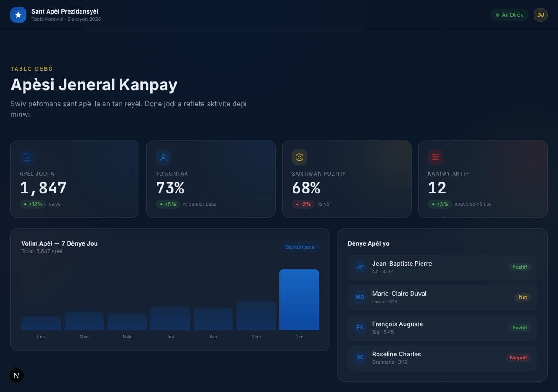Select the Dim bar in call volume chart
This screenshot has height=392, width=558.
pyautogui.click(x=299, y=300)
